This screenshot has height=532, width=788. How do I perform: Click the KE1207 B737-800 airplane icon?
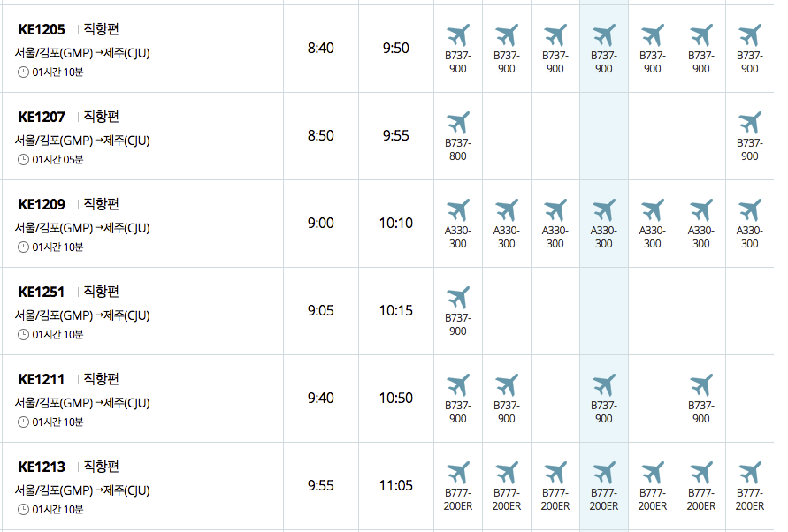457,123
